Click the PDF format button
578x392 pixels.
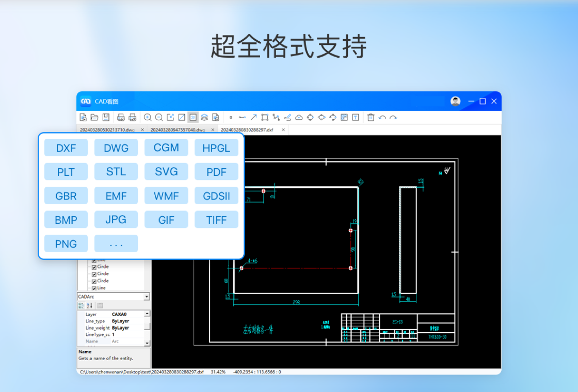216,172
